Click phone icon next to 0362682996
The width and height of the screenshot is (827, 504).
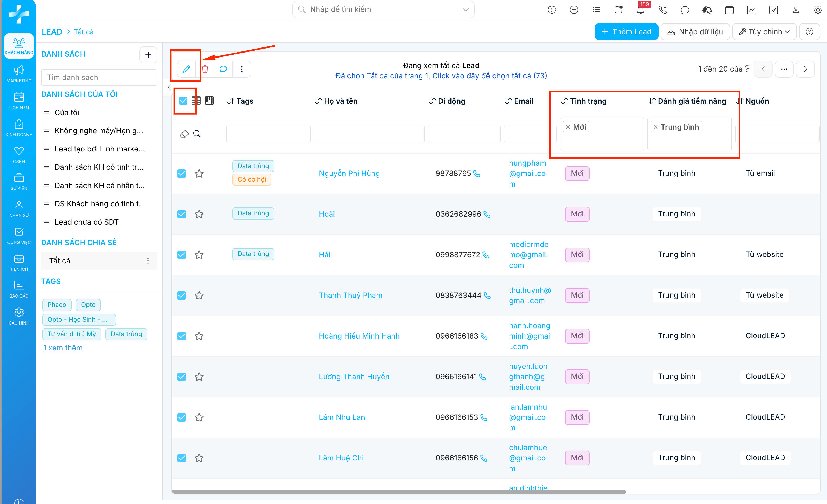coord(487,214)
